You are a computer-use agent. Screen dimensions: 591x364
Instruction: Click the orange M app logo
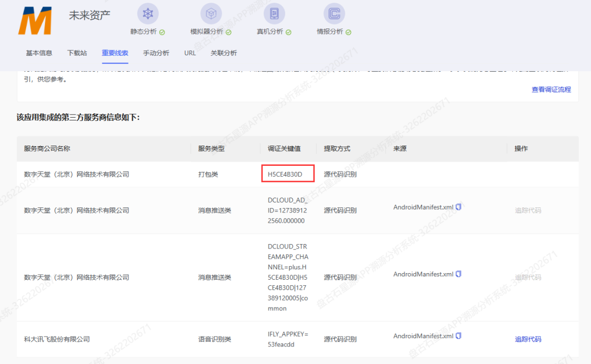(x=35, y=21)
